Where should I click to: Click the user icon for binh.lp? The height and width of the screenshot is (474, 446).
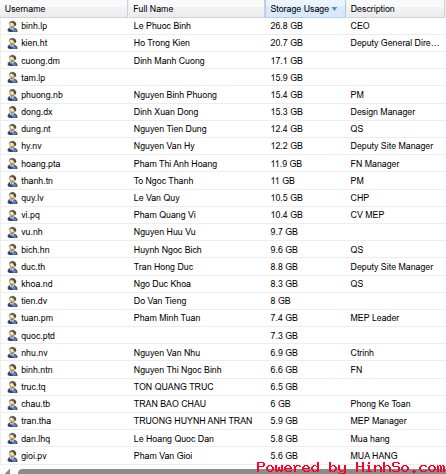tap(12, 26)
